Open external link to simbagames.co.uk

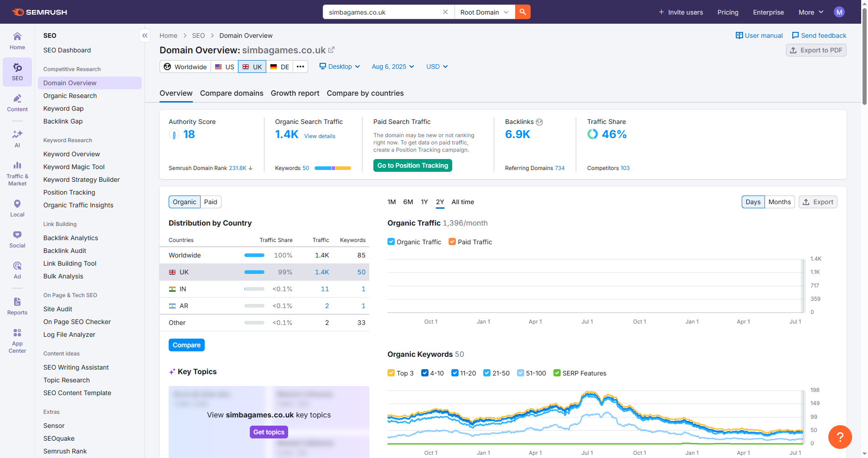331,50
